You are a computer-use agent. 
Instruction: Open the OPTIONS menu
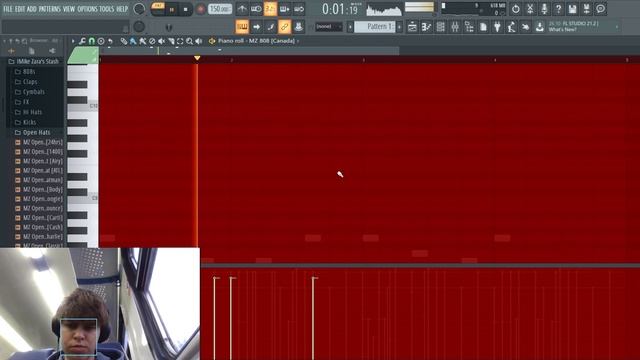point(87,9)
